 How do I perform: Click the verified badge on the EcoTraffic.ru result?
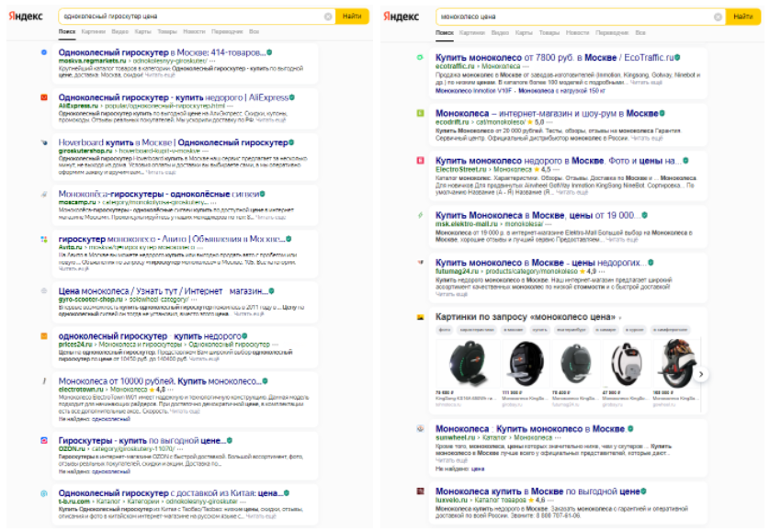pyautogui.click(x=677, y=58)
